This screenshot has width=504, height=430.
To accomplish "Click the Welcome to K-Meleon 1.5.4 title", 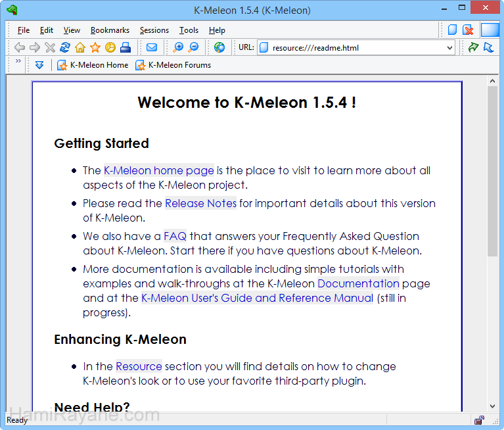I will pyautogui.click(x=247, y=103).
